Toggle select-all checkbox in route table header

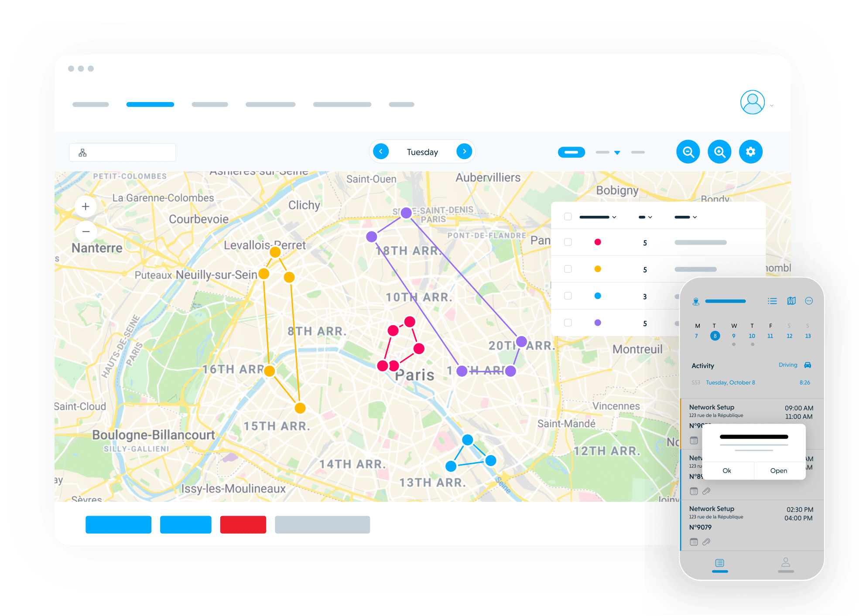568,217
